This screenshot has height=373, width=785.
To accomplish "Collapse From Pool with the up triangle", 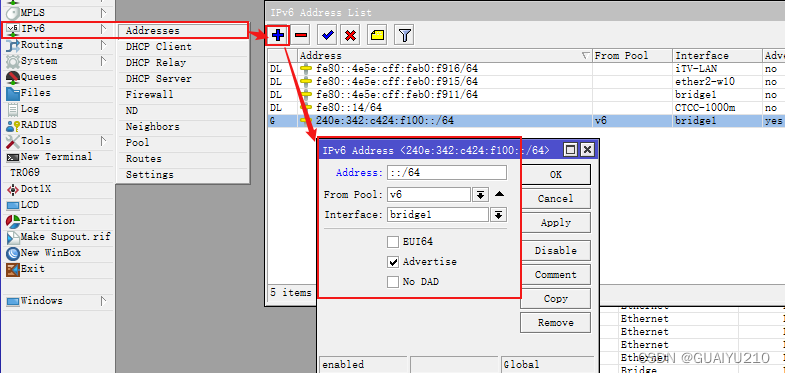I will [499, 194].
